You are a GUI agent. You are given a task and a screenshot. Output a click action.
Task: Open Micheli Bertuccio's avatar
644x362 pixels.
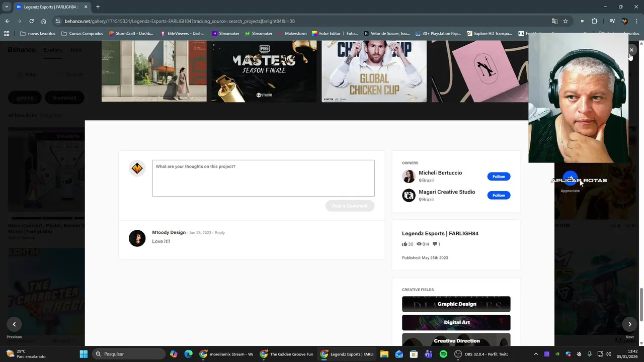[409, 176]
